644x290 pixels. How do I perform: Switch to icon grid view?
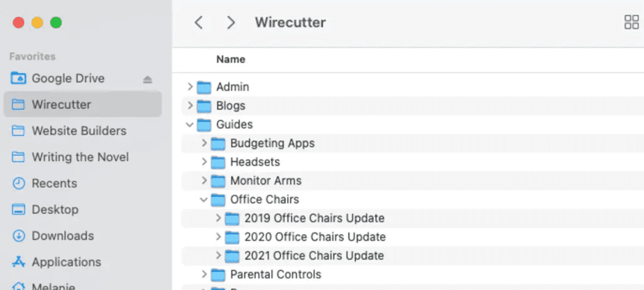point(632,22)
